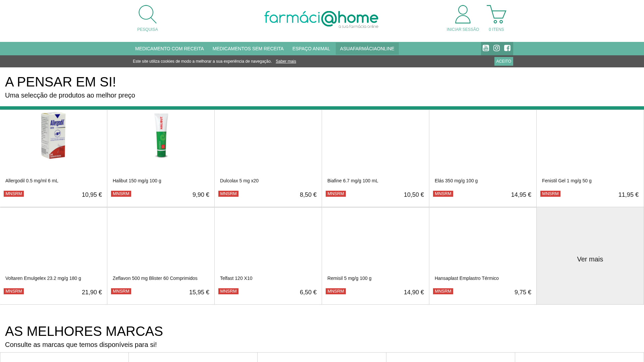
Task: Click the user account icon
Action: click(463, 14)
